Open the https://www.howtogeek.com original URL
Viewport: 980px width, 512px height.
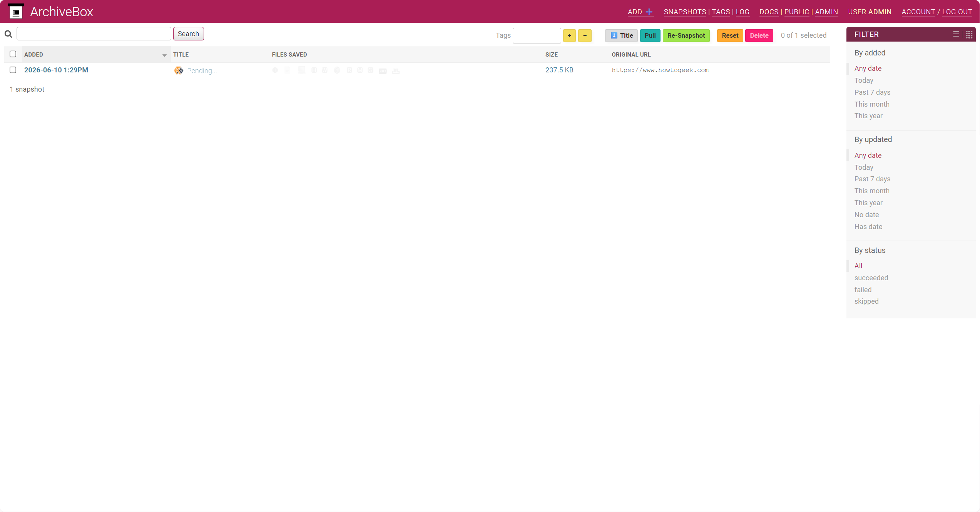click(660, 70)
